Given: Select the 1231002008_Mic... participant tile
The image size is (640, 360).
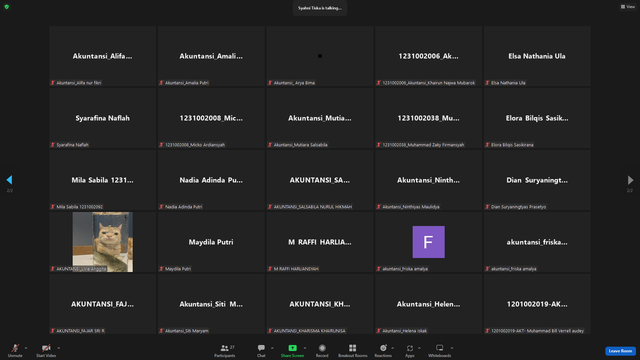Looking at the screenshot, I should coord(211,118).
